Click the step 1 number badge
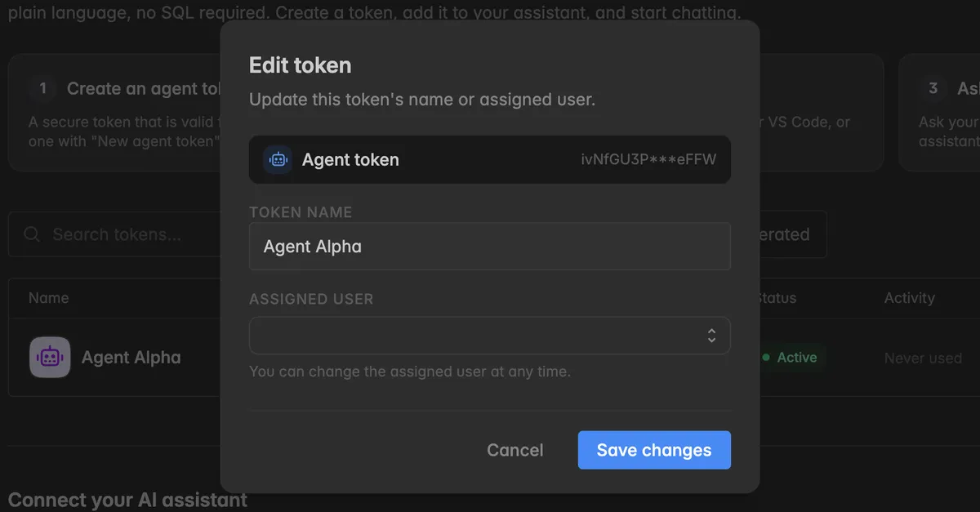The width and height of the screenshot is (980, 512). (42, 88)
